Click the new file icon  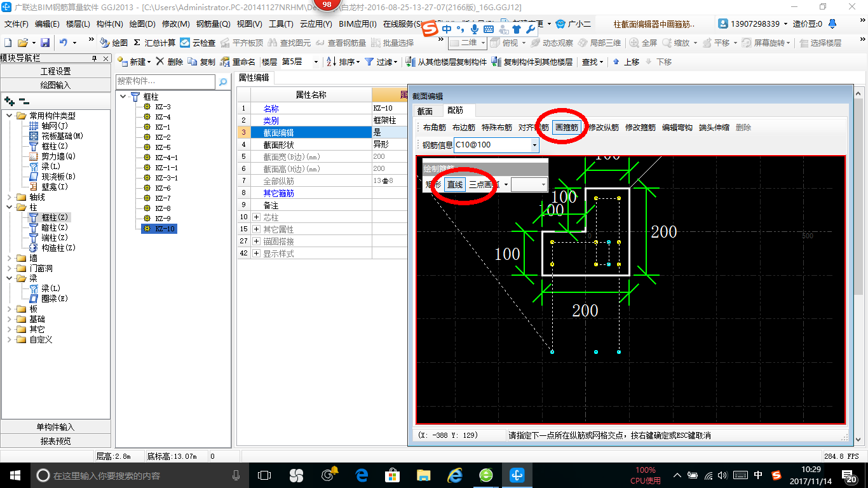pyautogui.click(x=8, y=43)
